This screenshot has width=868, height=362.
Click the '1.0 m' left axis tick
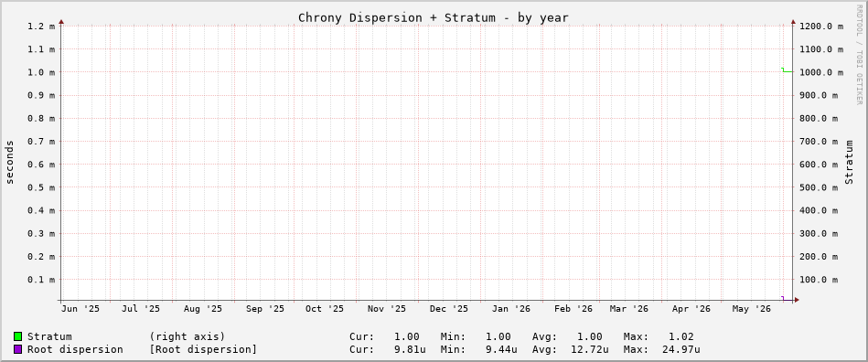click(41, 72)
